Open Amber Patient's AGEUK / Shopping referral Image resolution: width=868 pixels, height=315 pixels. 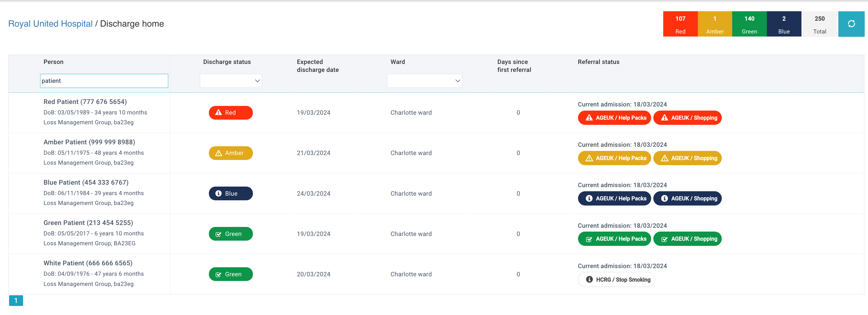tap(687, 158)
